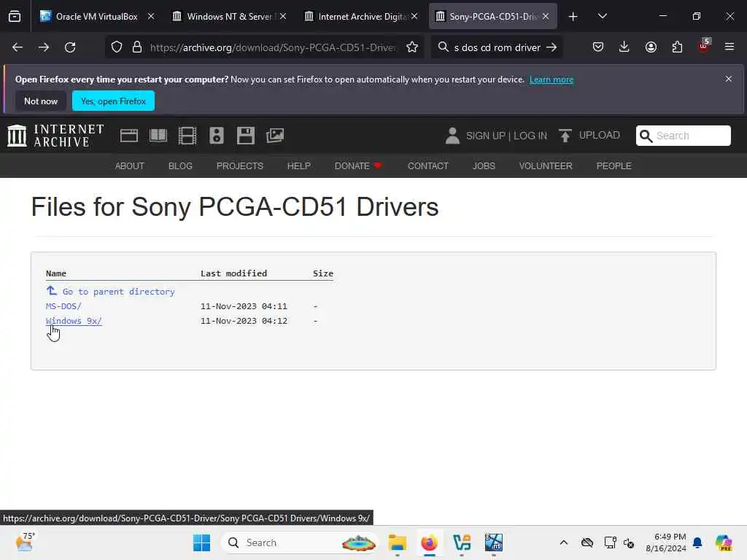This screenshot has height=560, width=747.
Task: Go back to the previous page
Action: pyautogui.click(x=18, y=47)
